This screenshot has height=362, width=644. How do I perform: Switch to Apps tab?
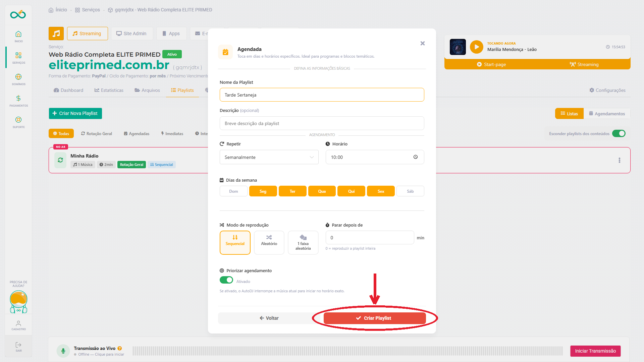[171, 34]
